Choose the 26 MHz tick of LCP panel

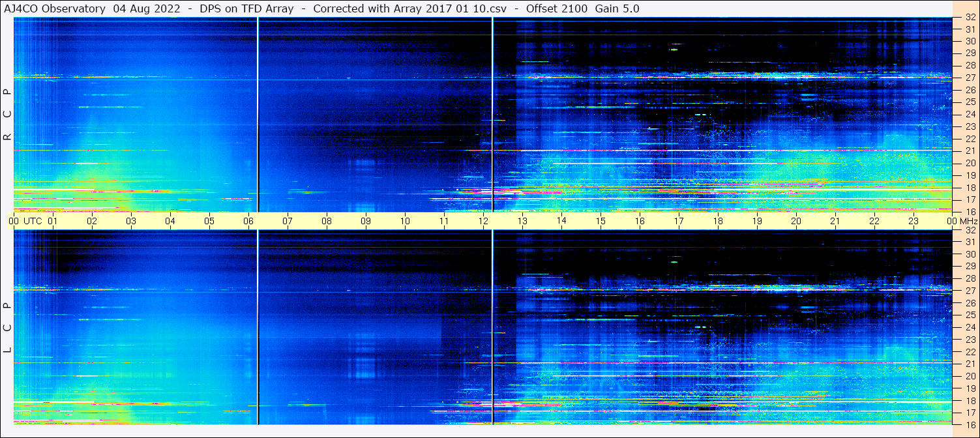click(x=970, y=303)
